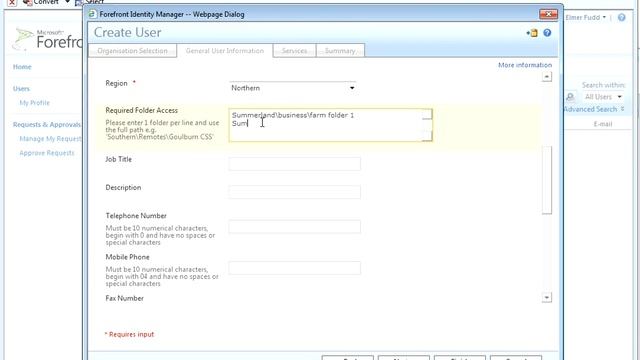This screenshot has height=360, width=640.
Task: Open the More information link
Action: [525, 65]
